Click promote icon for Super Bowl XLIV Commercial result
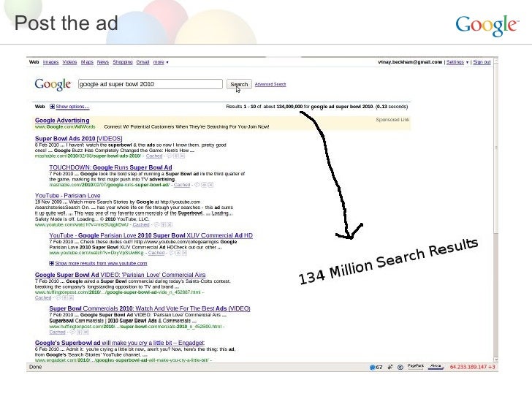This screenshot has width=532, height=399. (x=178, y=253)
